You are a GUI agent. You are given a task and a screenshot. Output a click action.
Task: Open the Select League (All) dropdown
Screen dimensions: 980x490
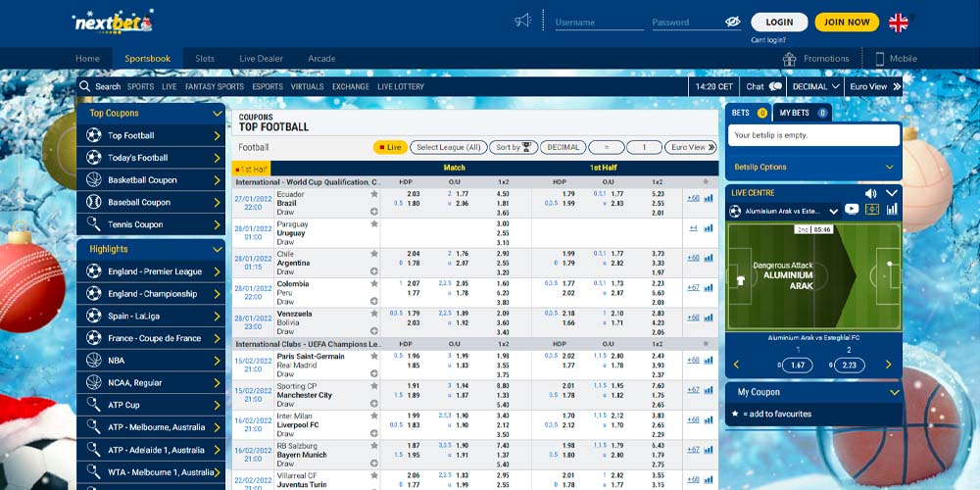pos(448,147)
